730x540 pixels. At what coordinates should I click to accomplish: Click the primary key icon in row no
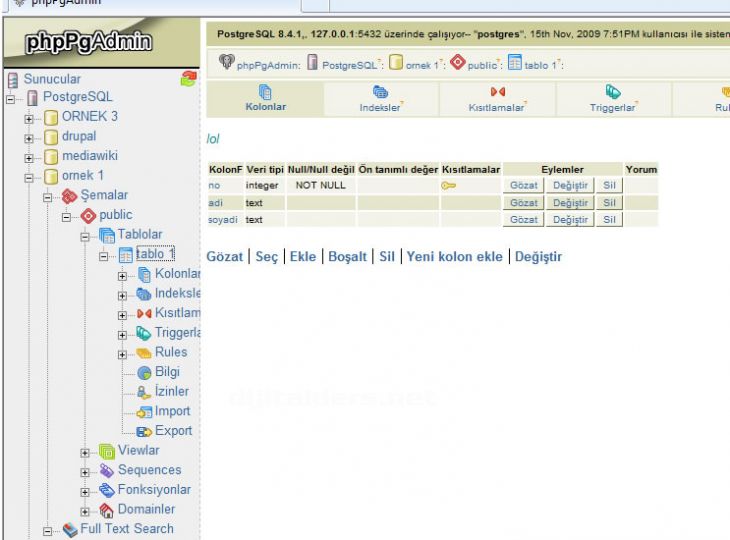pos(448,186)
